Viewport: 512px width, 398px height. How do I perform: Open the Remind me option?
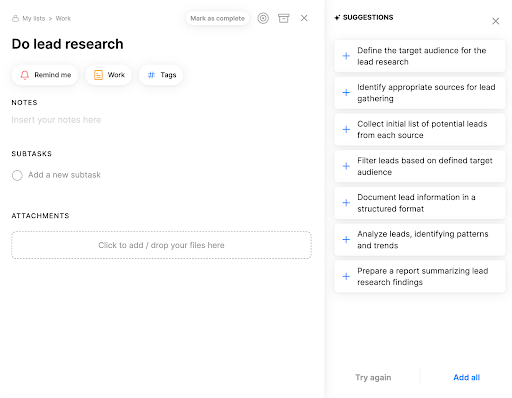pos(45,75)
